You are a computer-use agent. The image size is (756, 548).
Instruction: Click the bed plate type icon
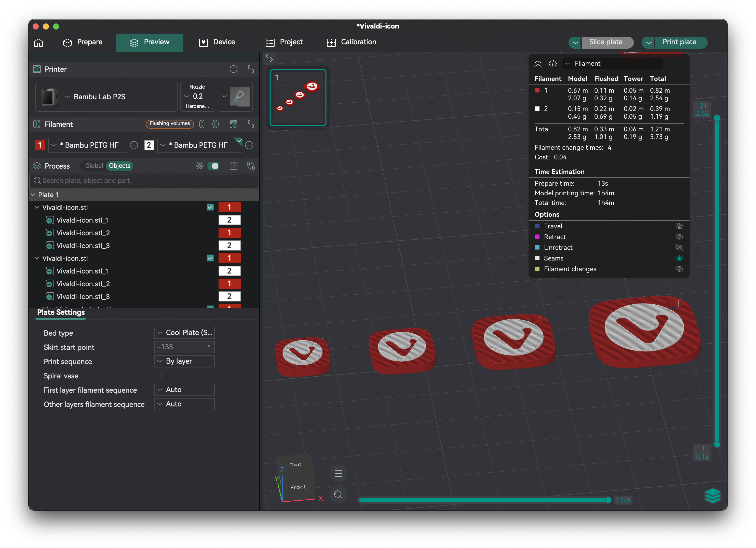click(239, 96)
